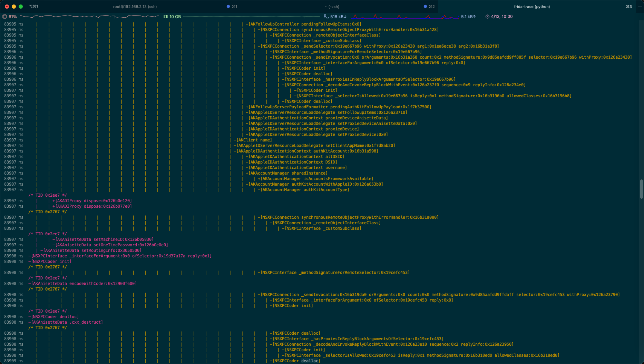
Task: Click the ⌥⌘1 pane indicator
Action: (x=33, y=7)
